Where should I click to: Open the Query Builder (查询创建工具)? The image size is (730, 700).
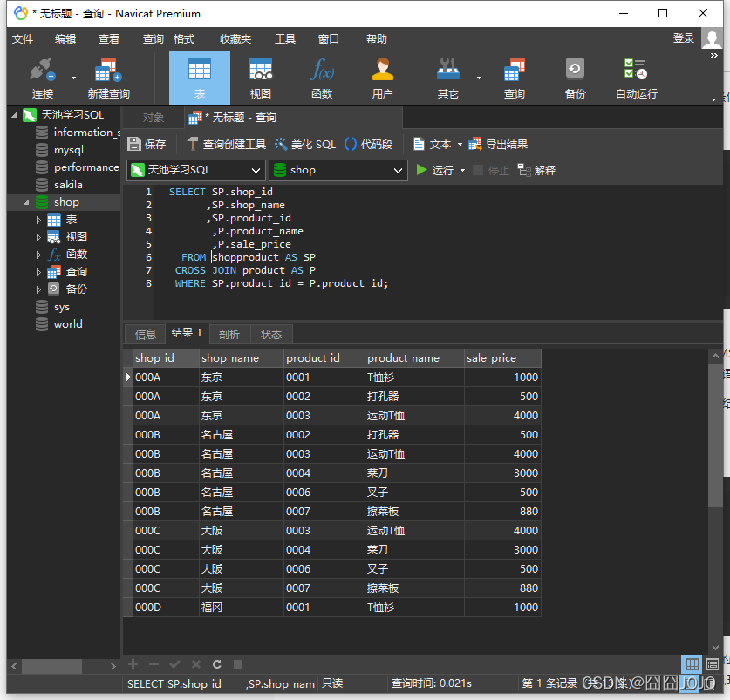[226, 145]
